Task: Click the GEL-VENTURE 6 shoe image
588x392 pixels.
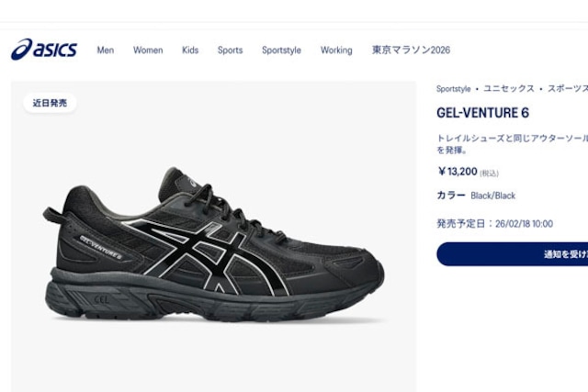Action: (213, 244)
